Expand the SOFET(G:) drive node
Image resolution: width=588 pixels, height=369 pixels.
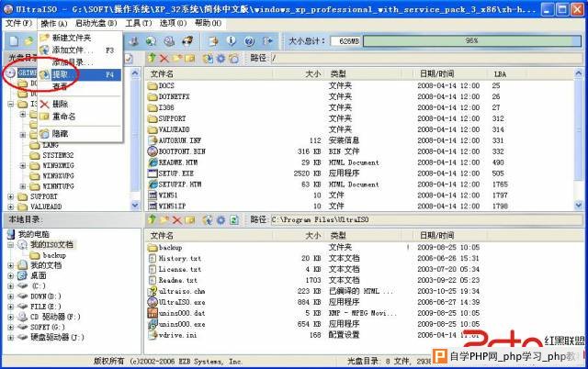[x=11, y=327]
